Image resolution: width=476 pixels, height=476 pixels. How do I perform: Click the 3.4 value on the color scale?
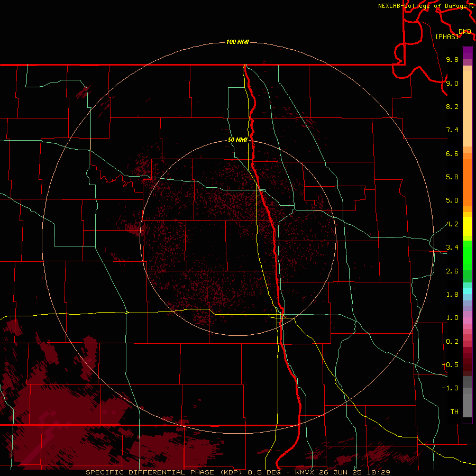(x=452, y=248)
